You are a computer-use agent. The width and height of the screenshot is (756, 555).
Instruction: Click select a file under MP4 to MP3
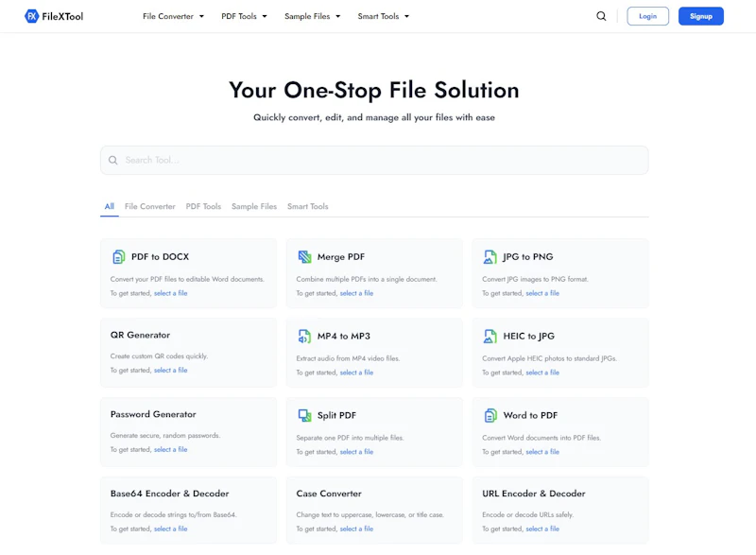click(x=357, y=373)
